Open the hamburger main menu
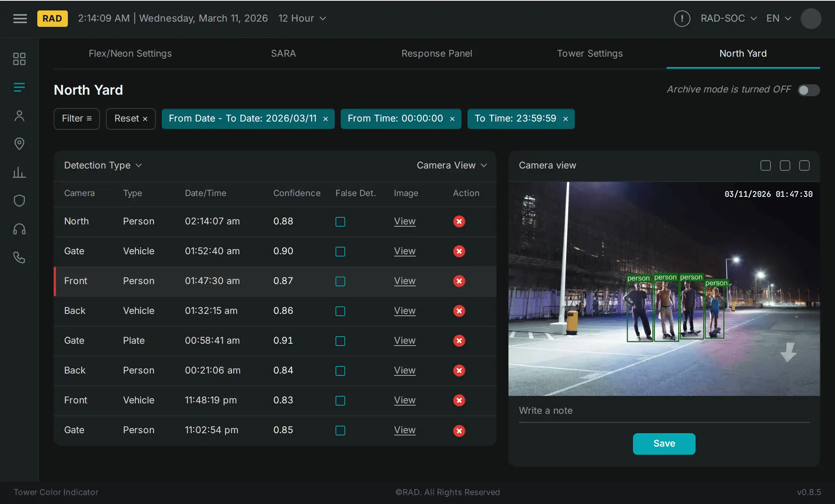Screen dimensions: 835x504 pos(20,19)
